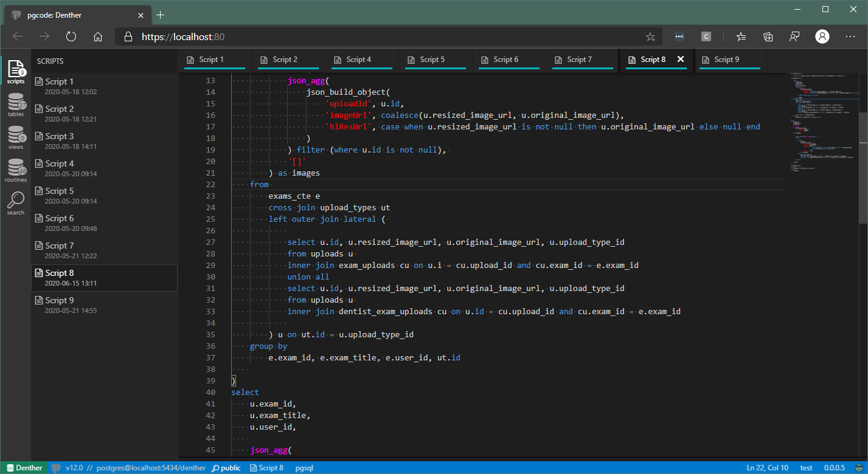868x474 pixels.
Task: Click the browser profile avatar
Action: [822, 36]
